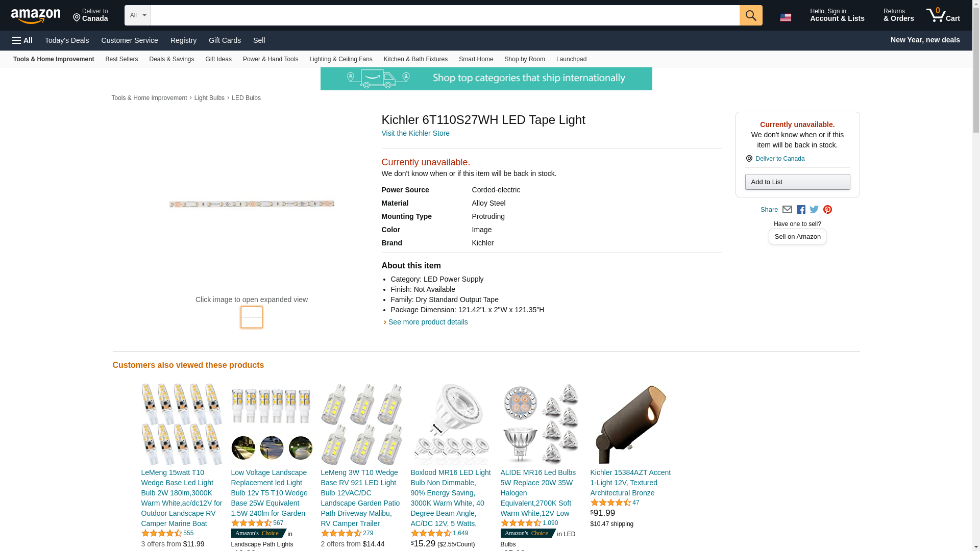Share product on Pinterest icon
This screenshot has width=980, height=551.
click(x=827, y=210)
